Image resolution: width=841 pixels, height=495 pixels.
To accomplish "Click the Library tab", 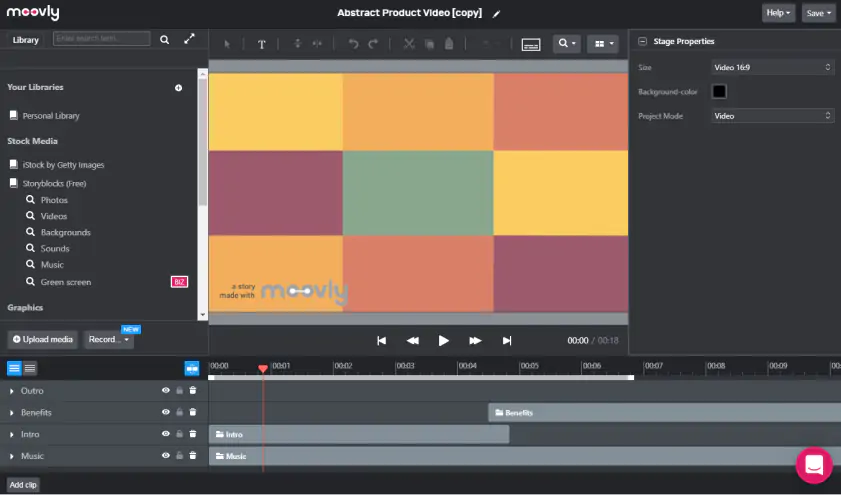I will (25, 40).
